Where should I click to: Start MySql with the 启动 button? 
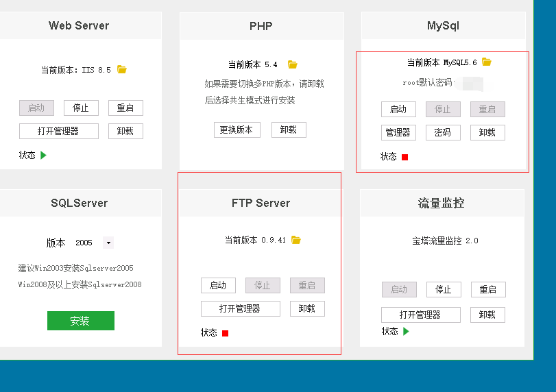[x=398, y=109]
